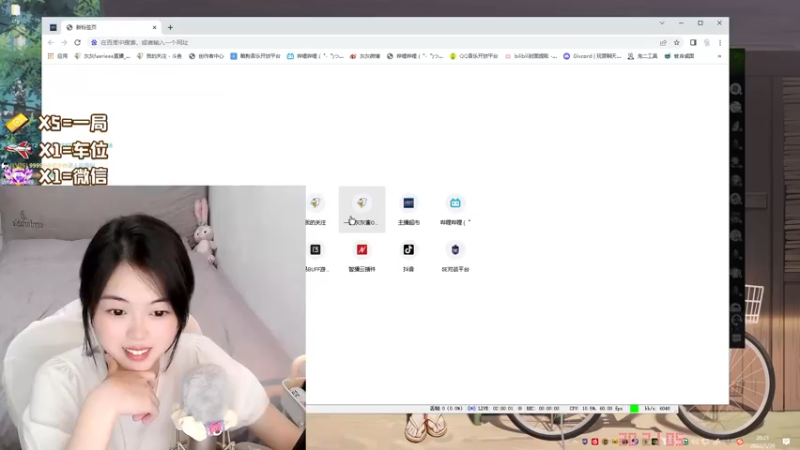Close the current new tab page
This screenshot has height=450, width=800.
click(154, 28)
